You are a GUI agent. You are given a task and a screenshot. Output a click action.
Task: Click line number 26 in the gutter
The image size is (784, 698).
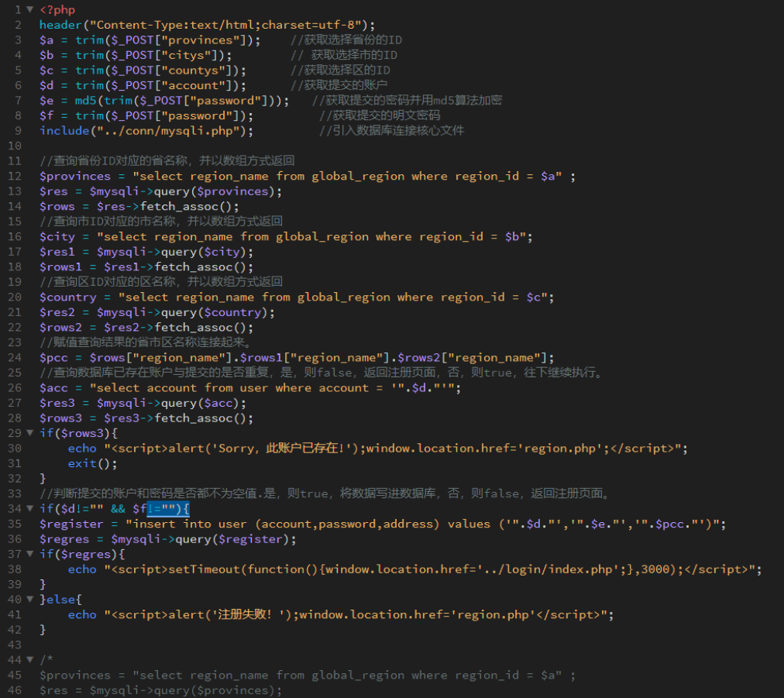[15, 388]
